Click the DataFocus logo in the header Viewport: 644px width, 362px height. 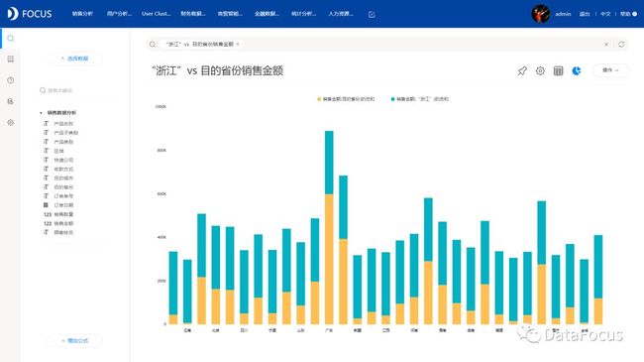[x=30, y=14]
